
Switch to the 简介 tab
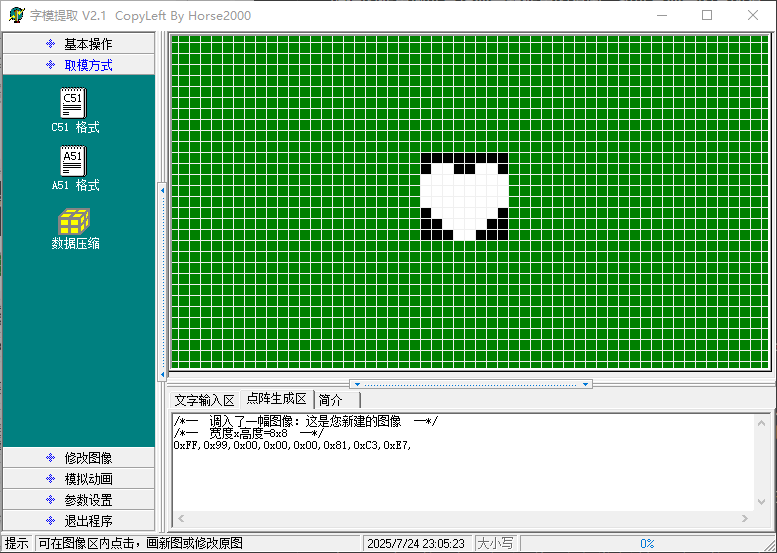pyautogui.click(x=331, y=400)
